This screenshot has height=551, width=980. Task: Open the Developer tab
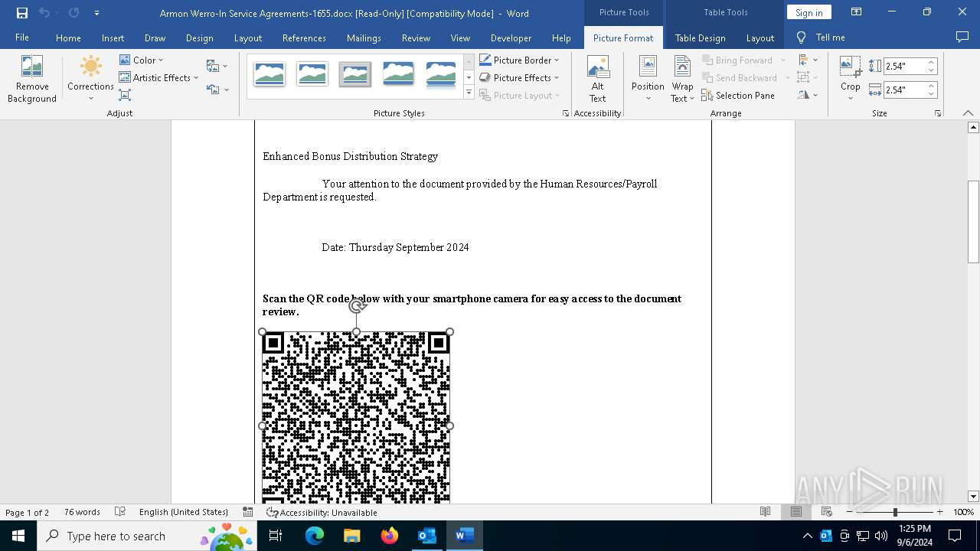tap(511, 37)
